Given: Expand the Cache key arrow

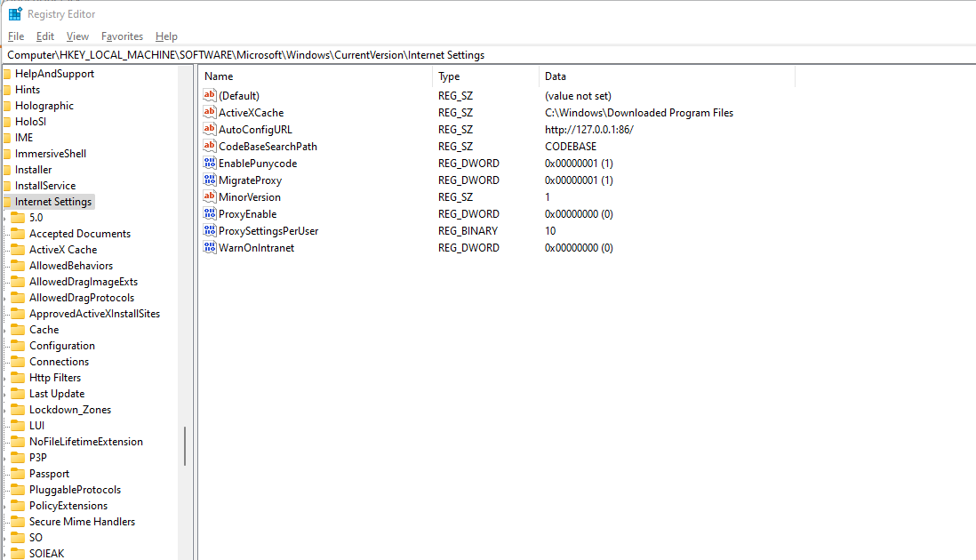Looking at the screenshot, I should tap(5, 330).
